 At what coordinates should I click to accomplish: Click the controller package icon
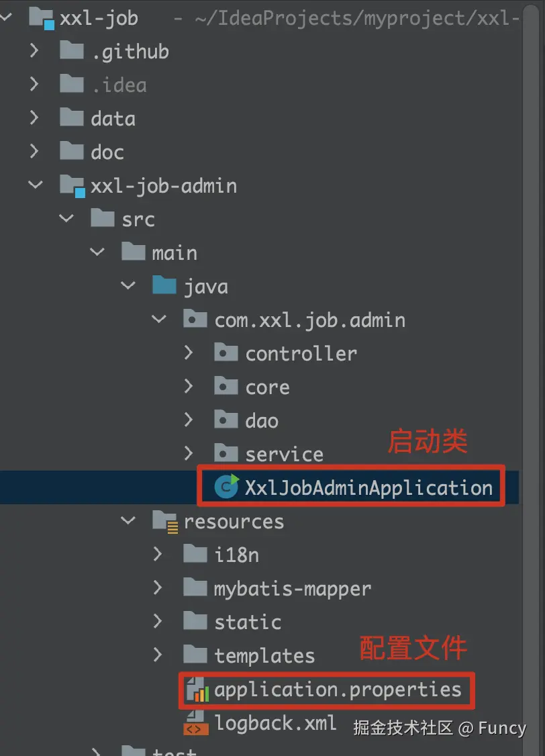tap(226, 353)
